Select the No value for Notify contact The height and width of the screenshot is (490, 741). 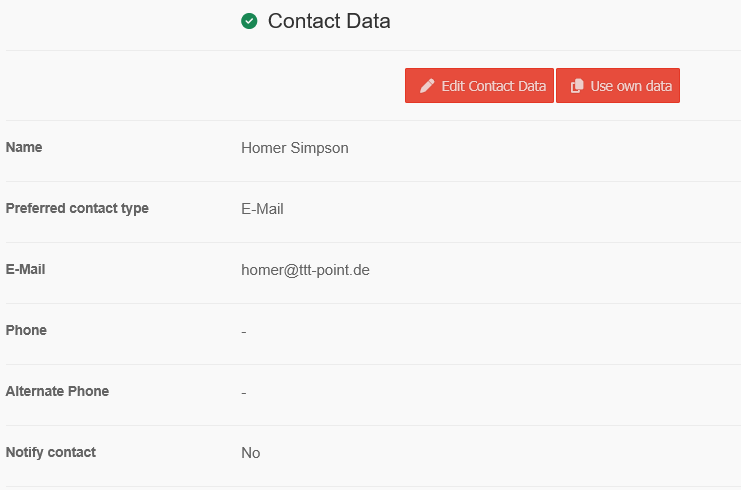(251, 453)
